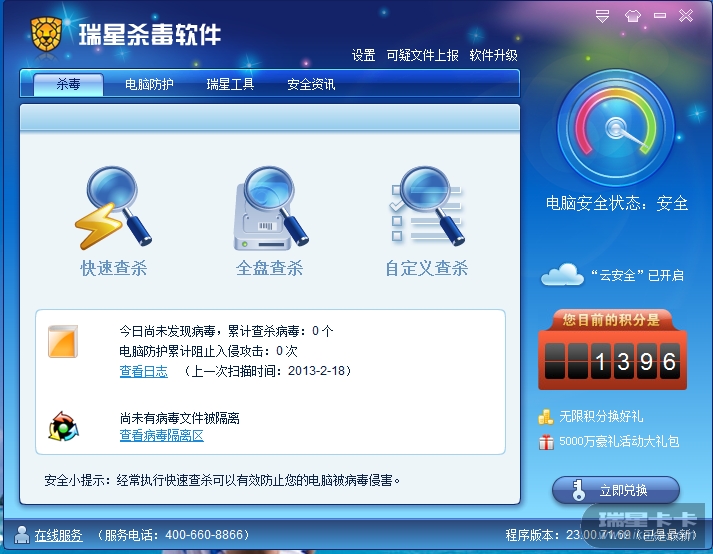
Task: Open the title bar dropdown menu icon
Action: (602, 16)
